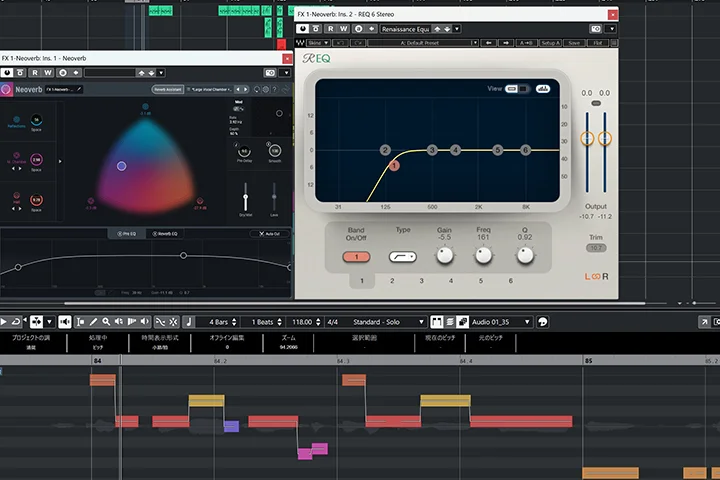Click Waves undo arrow in REQ toolbar
720x480 pixels.
click(x=340, y=43)
